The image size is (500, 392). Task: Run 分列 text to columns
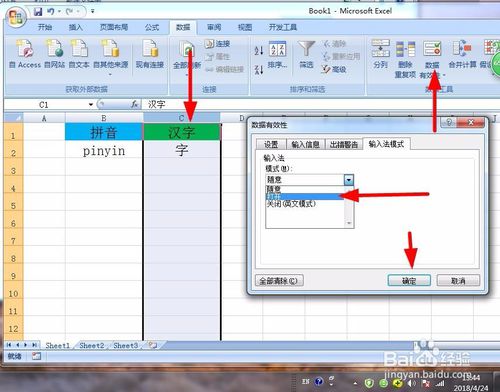381,53
